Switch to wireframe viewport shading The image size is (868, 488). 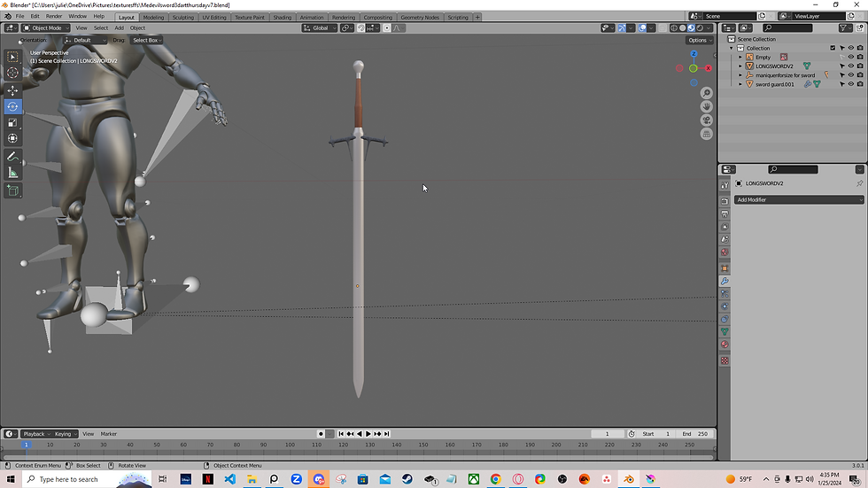click(x=674, y=27)
